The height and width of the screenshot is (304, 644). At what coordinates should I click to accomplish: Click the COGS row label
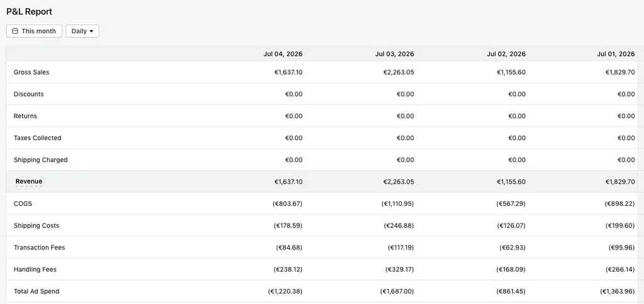pyautogui.click(x=23, y=204)
